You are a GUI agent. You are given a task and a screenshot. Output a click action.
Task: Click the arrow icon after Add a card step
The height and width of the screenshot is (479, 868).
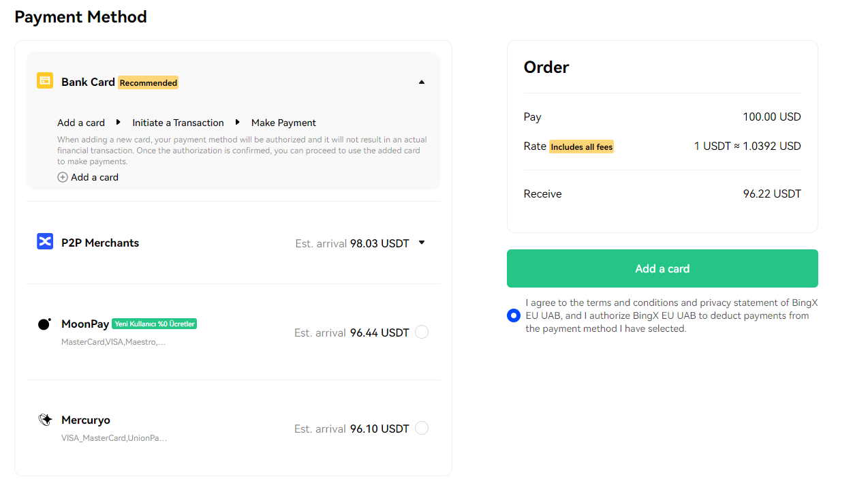(x=119, y=122)
